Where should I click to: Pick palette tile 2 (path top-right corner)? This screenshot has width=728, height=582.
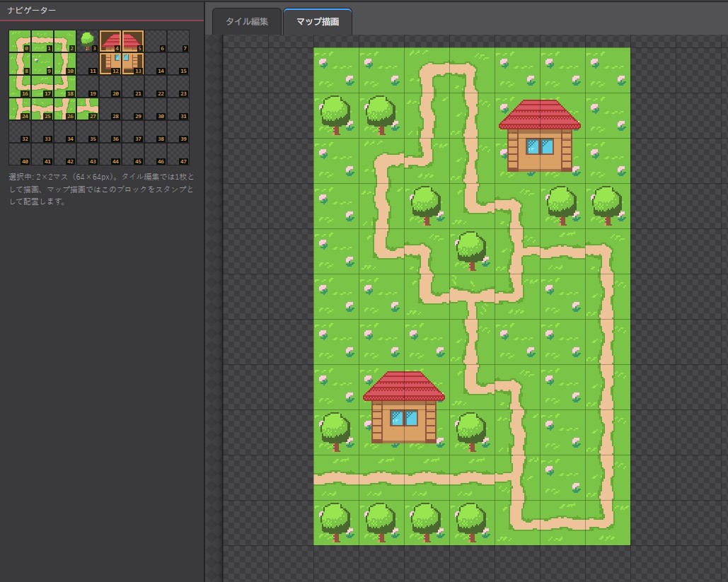(x=65, y=41)
